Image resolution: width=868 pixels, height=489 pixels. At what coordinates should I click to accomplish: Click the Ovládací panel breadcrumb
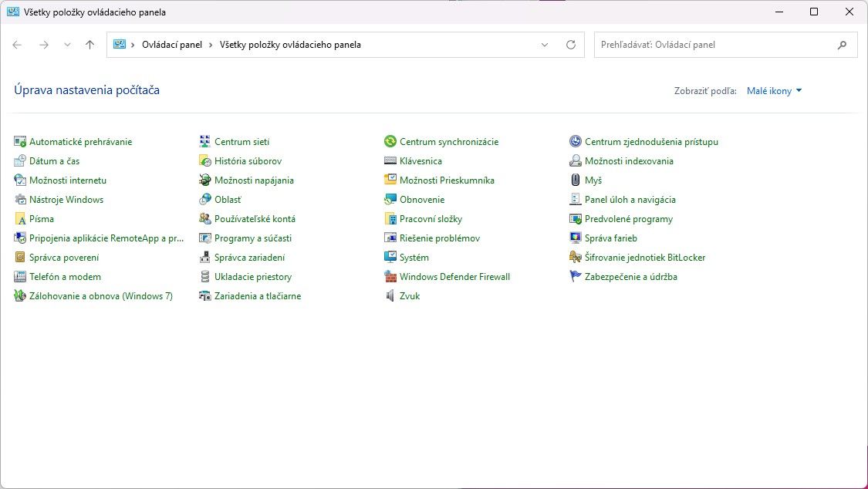pos(172,45)
